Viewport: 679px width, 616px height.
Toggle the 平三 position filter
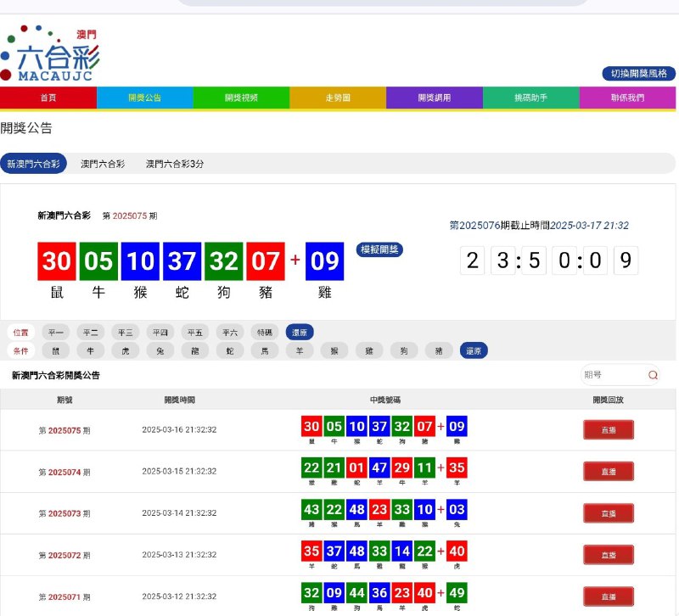125,332
